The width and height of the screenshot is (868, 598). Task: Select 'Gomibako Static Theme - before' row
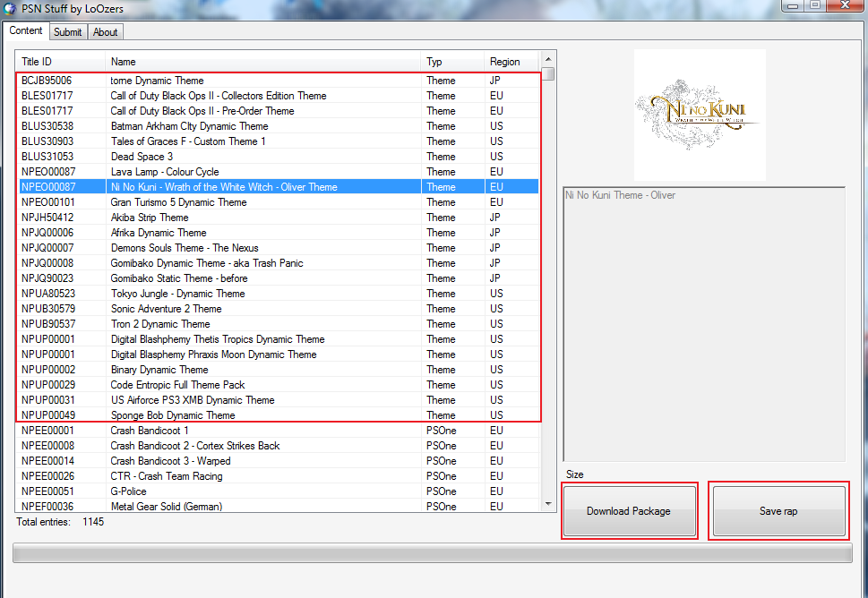279,278
